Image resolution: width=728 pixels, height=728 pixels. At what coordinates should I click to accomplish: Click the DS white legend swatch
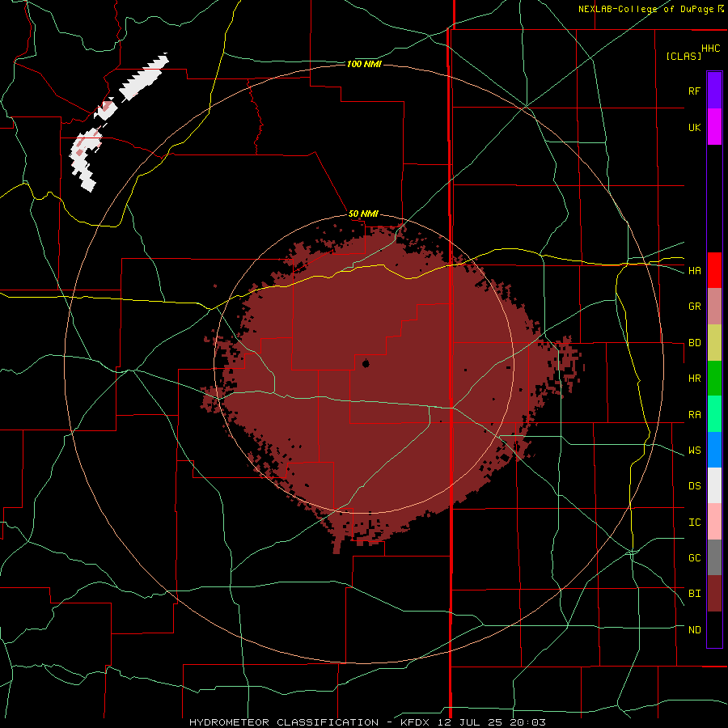coord(714,485)
